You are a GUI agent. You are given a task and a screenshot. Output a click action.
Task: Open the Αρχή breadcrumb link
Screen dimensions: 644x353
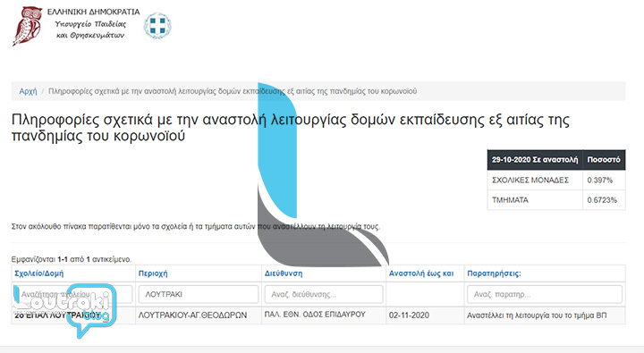point(28,91)
